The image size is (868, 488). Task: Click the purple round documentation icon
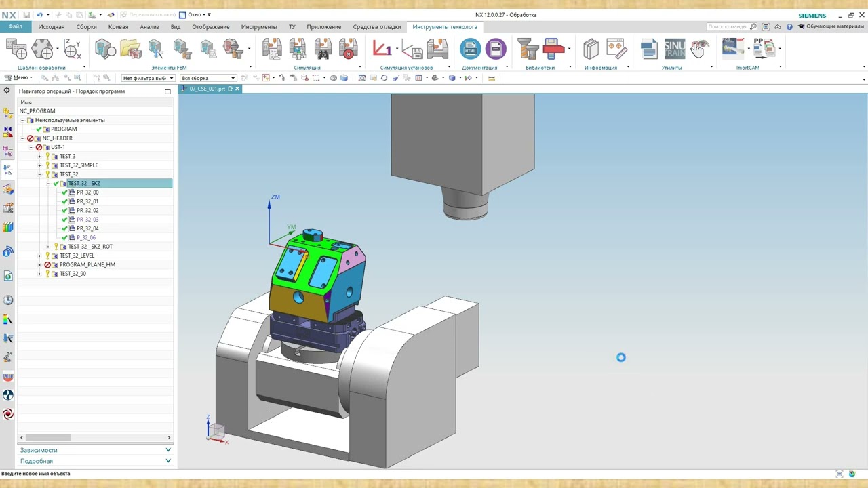click(496, 49)
